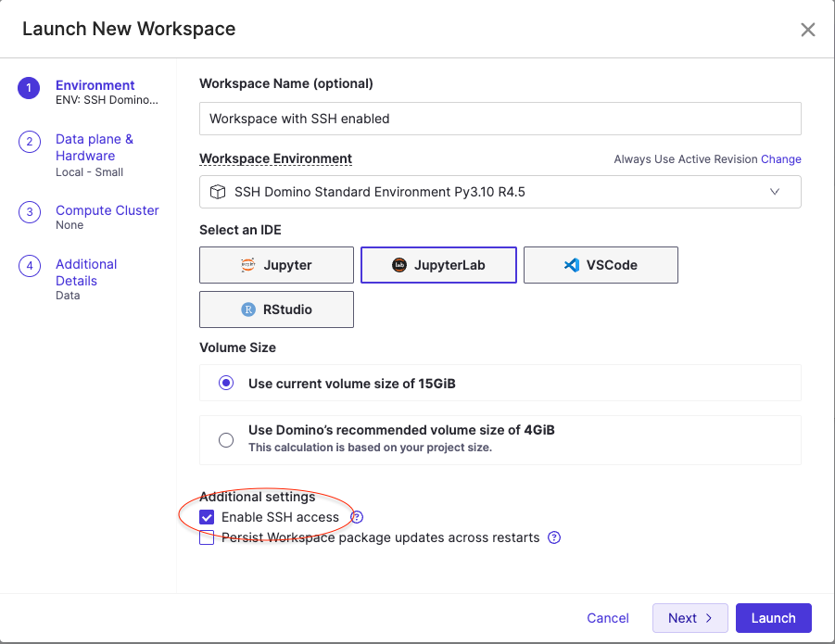The height and width of the screenshot is (644, 835).
Task: Click the Workspace Environment label
Action: (x=275, y=158)
